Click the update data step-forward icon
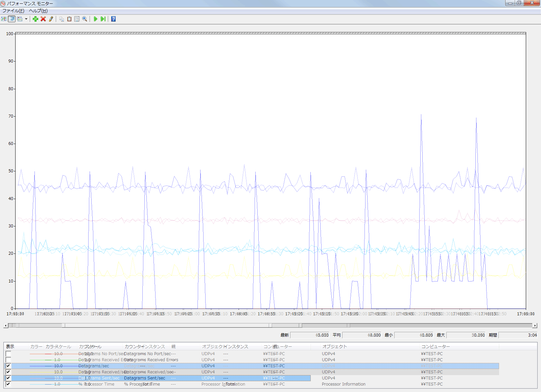 click(x=103, y=19)
